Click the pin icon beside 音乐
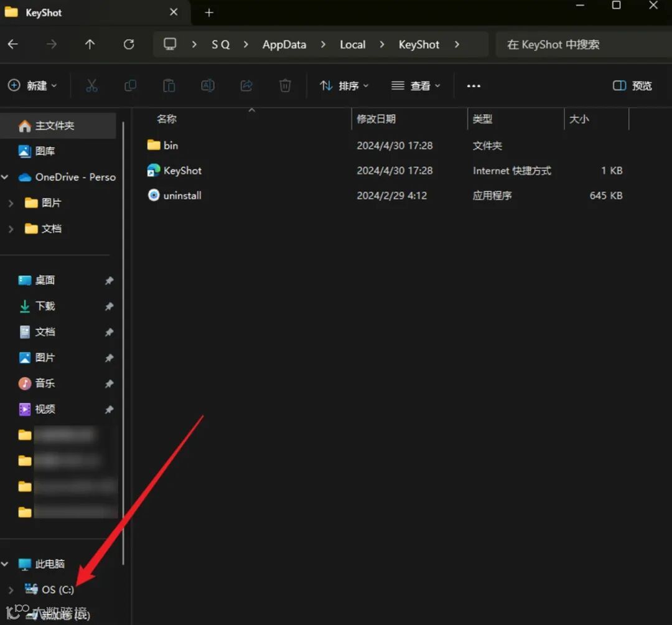The width and height of the screenshot is (672, 625). (x=110, y=383)
